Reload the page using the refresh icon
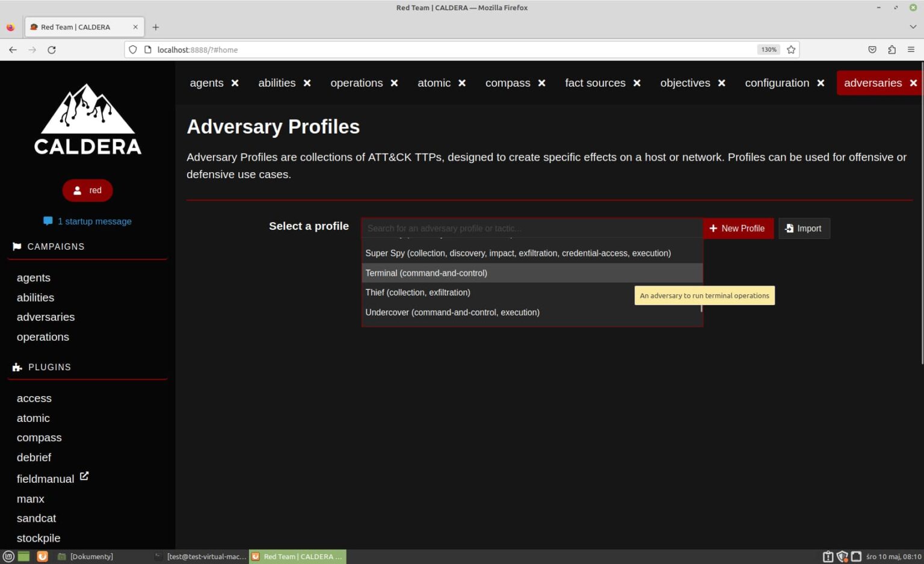Image resolution: width=924 pixels, height=564 pixels. point(52,50)
